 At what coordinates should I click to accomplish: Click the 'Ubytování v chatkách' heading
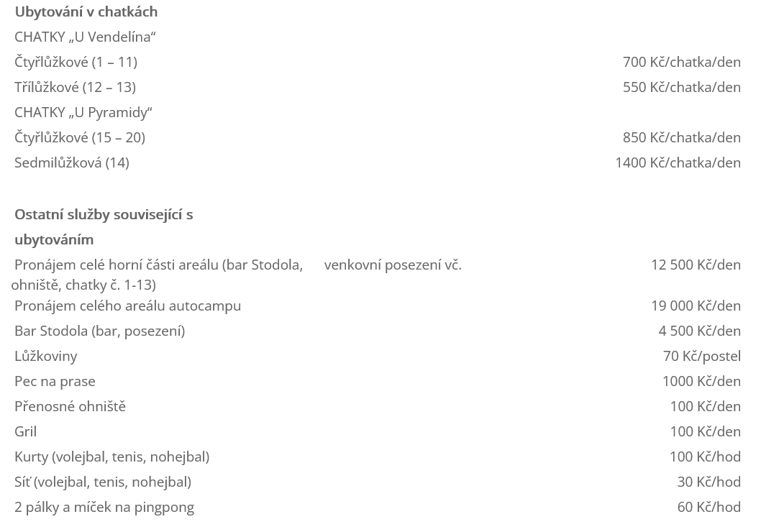tap(86, 12)
